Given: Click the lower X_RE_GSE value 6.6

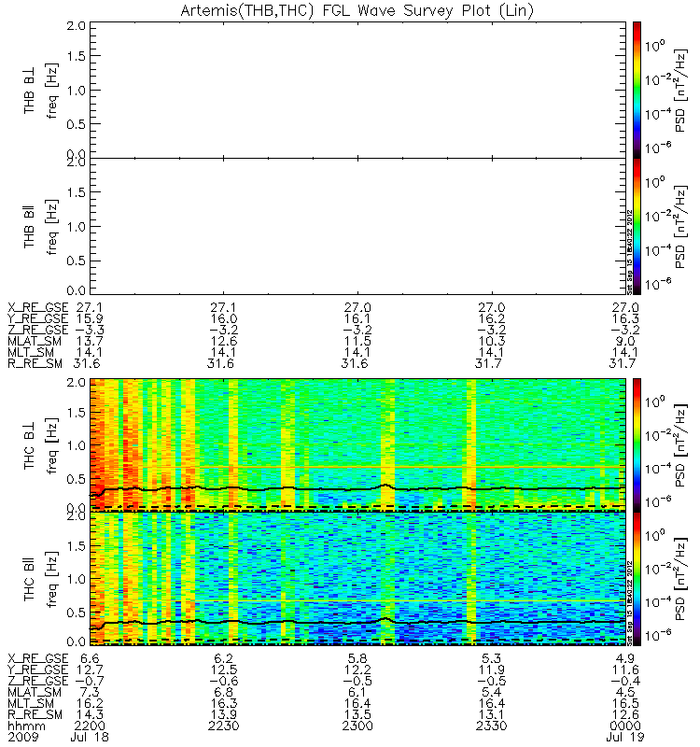Looking at the screenshot, I should (90, 658).
